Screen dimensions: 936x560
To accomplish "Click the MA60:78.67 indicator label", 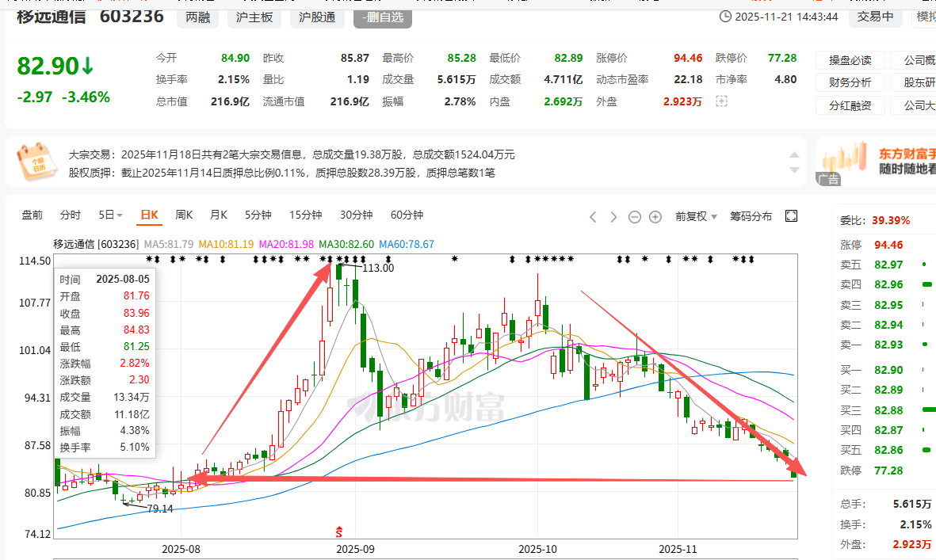I will 407,244.
